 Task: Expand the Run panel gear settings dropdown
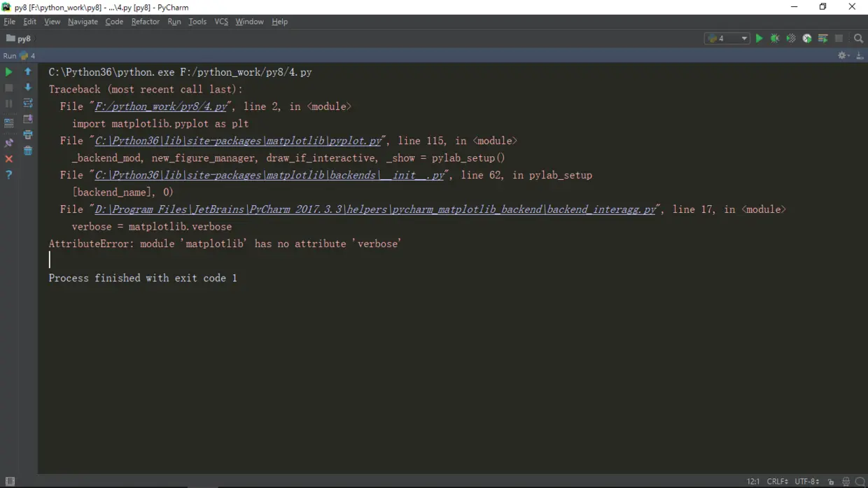coord(843,55)
